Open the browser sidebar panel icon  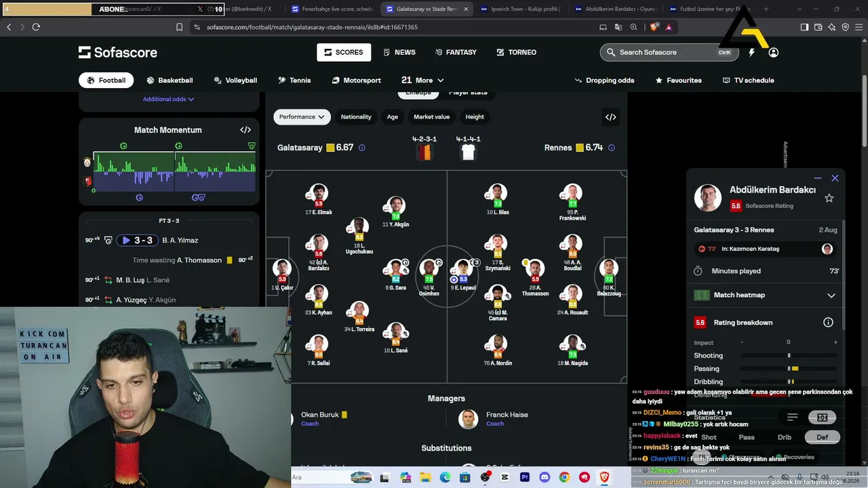click(804, 27)
